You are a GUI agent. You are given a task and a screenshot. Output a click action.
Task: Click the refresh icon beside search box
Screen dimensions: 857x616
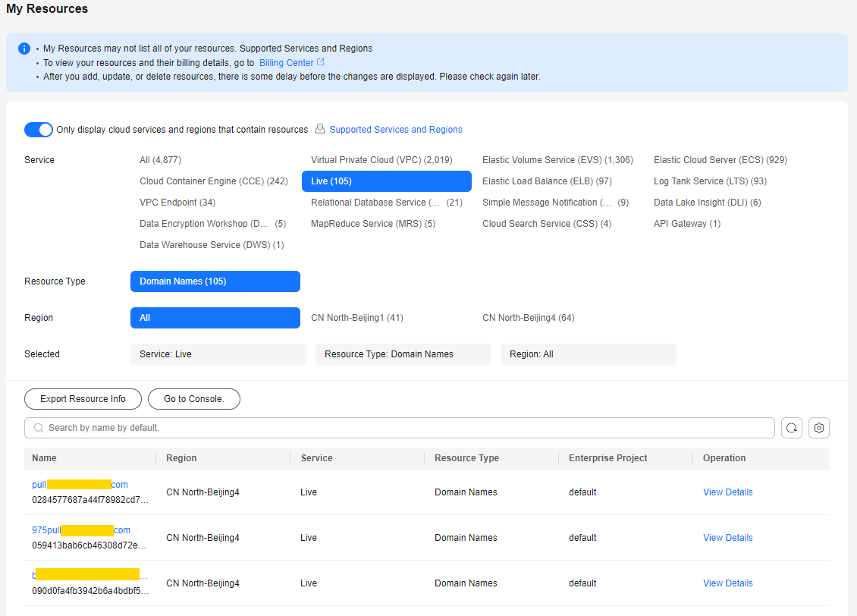791,428
